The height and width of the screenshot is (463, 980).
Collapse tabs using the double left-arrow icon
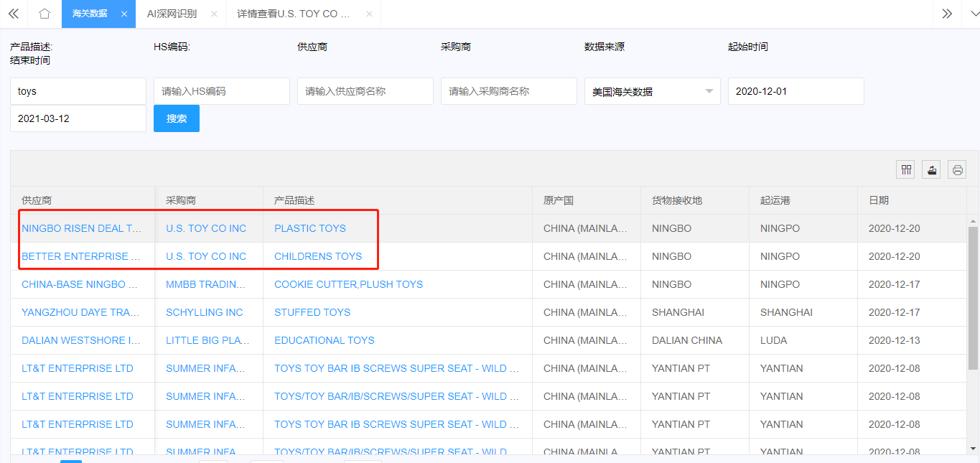point(13,14)
